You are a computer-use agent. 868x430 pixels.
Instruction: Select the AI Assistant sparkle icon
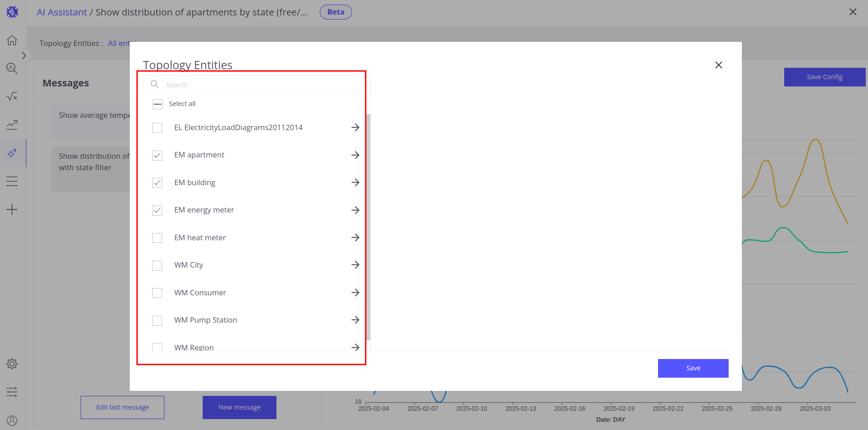[12, 153]
